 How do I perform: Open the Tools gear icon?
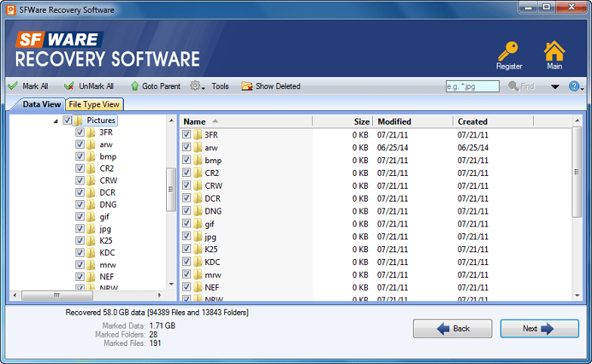coord(195,86)
